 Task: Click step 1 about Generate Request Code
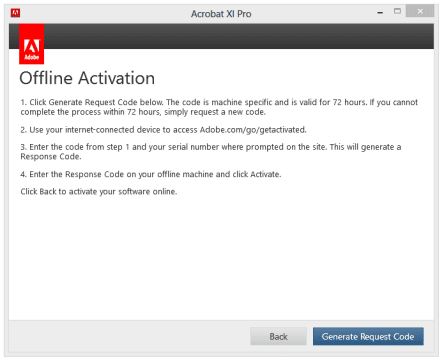pyautogui.click(x=219, y=107)
